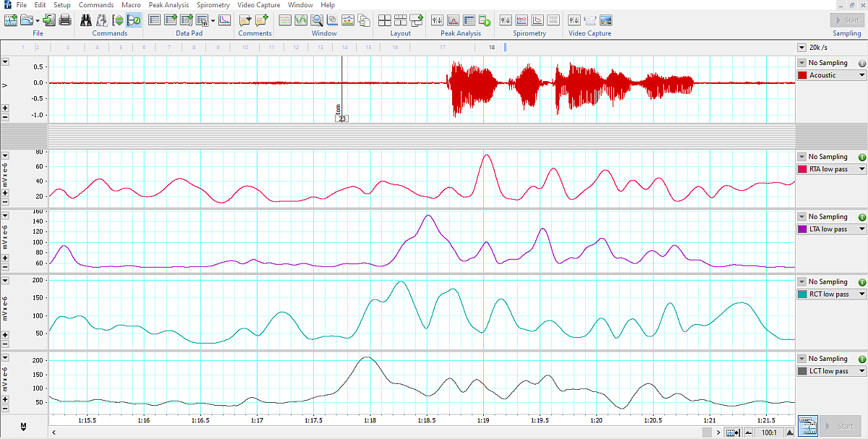868x439 pixels.
Task: Open the File menu
Action: (x=21, y=5)
